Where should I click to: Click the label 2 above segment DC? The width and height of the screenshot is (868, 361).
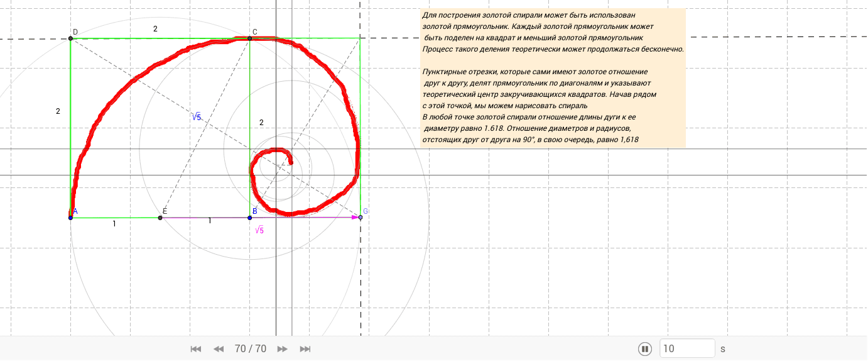point(155,29)
